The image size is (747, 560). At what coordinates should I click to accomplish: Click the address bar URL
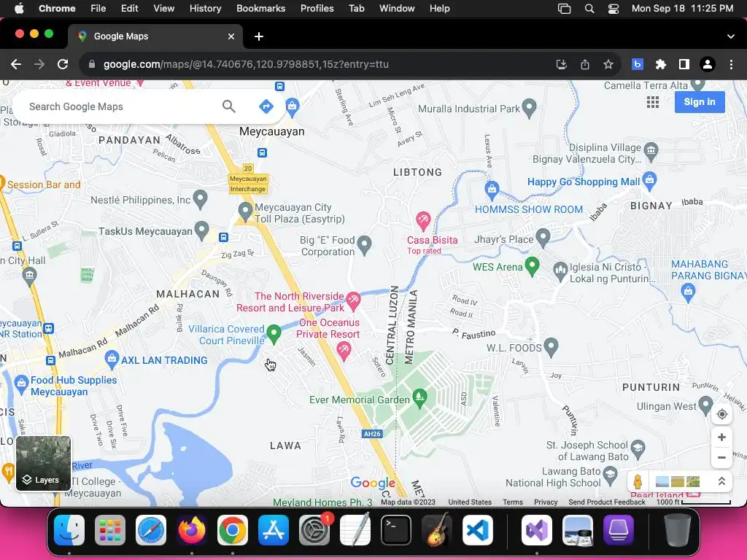pos(246,64)
